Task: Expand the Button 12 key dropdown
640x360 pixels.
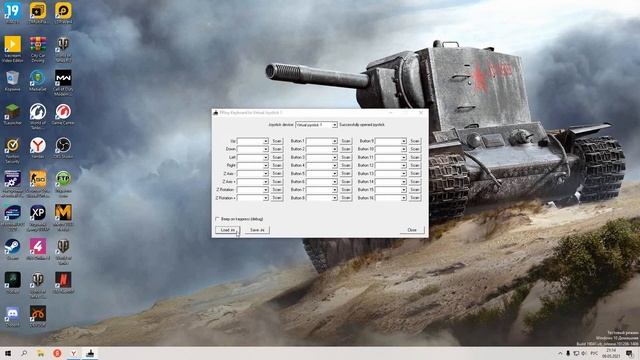Action: [391, 165]
